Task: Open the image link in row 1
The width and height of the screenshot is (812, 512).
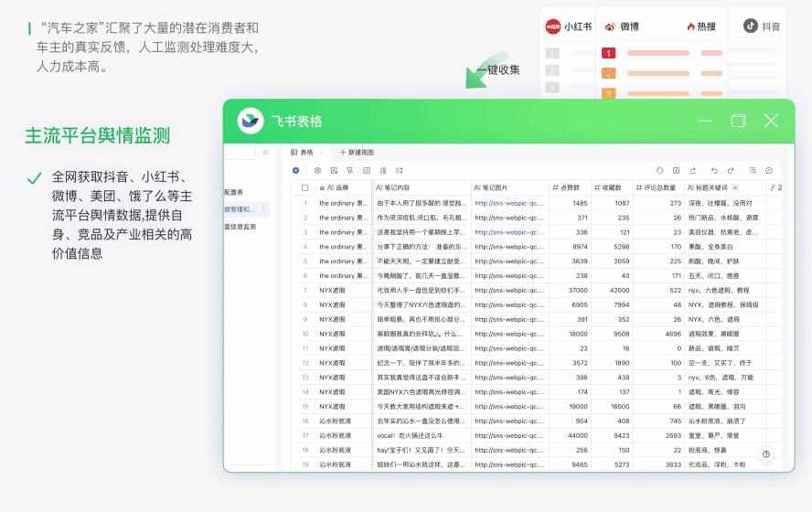Action: tap(509, 204)
